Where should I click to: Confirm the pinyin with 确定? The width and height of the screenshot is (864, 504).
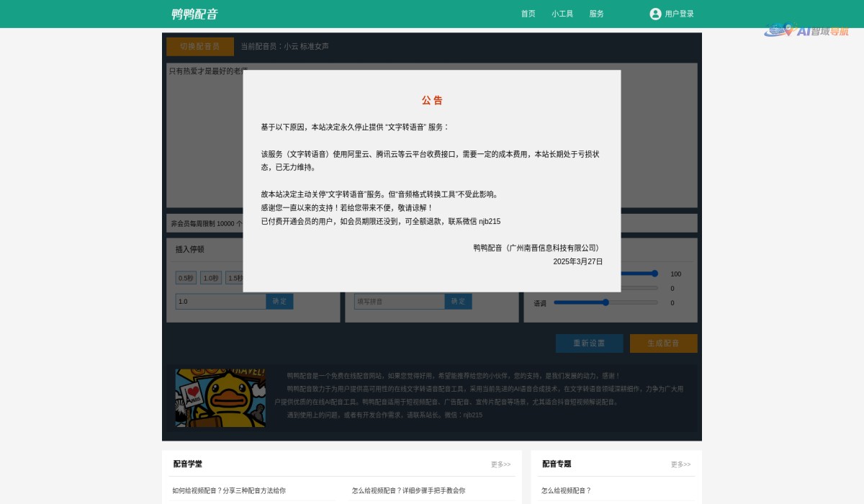click(x=459, y=301)
